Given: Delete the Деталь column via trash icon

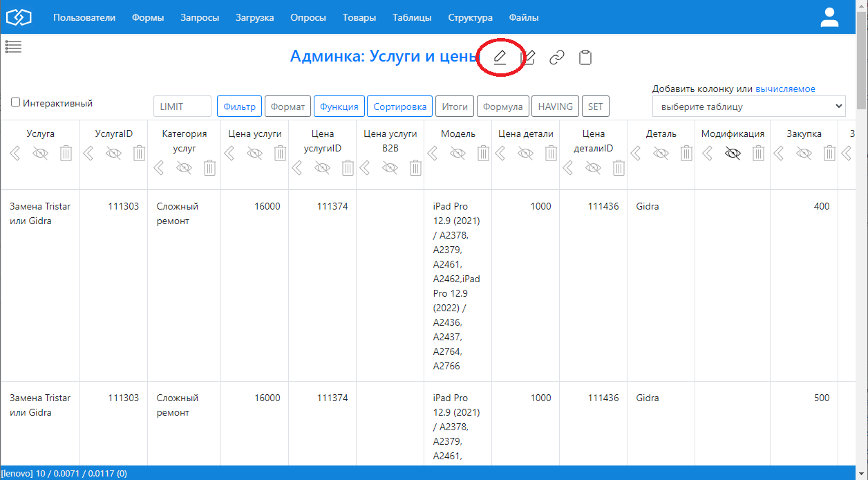Looking at the screenshot, I should coord(686,153).
